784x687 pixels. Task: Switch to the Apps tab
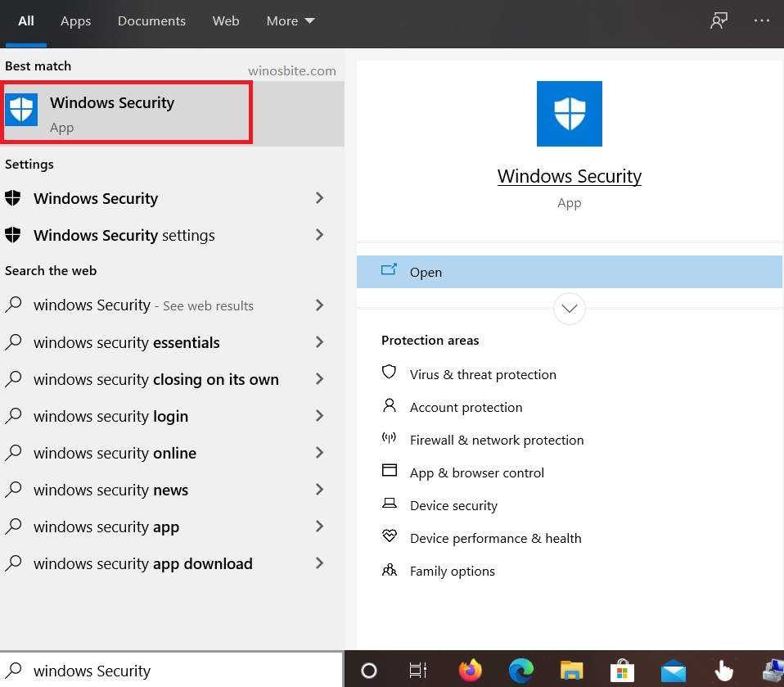[x=75, y=21]
